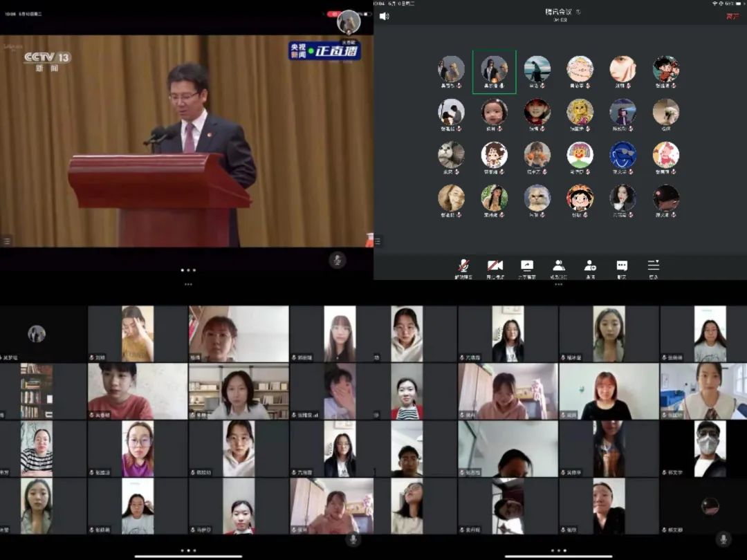Select the baby face avatar
Viewport: 747px width, 560px height.
tap(494, 112)
